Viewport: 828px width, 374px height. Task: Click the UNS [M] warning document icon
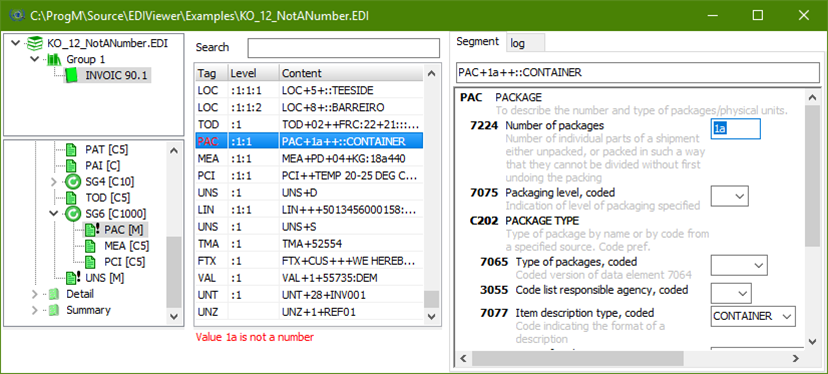(x=72, y=277)
